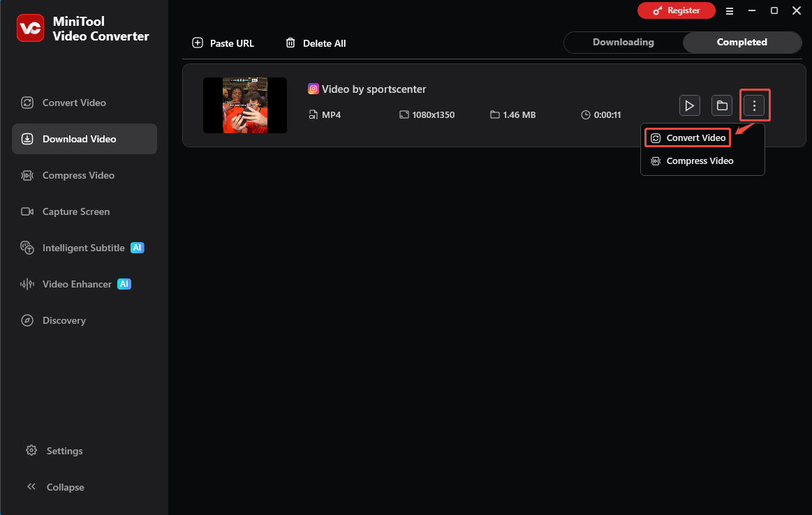Click the Register button
This screenshot has height=515, width=812.
[677, 10]
